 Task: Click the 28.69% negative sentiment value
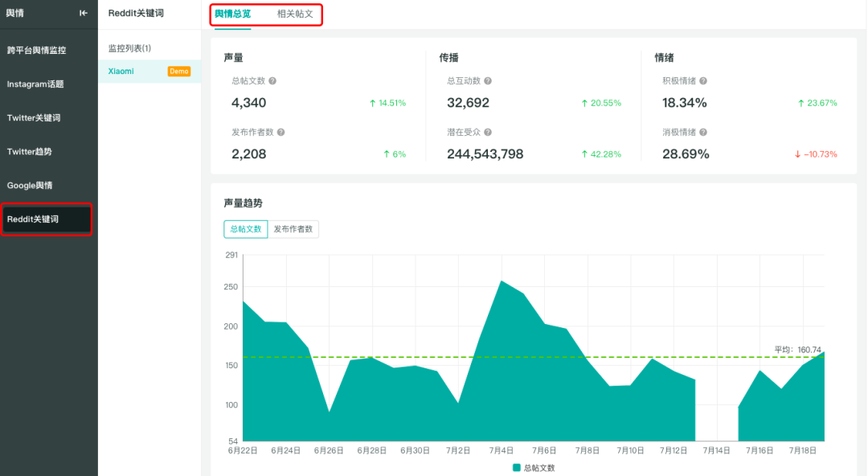click(686, 154)
